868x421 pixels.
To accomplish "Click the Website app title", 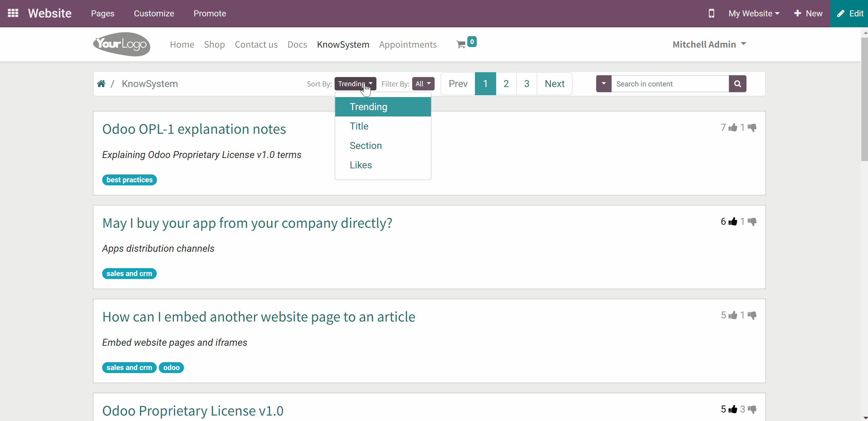I will point(50,13).
